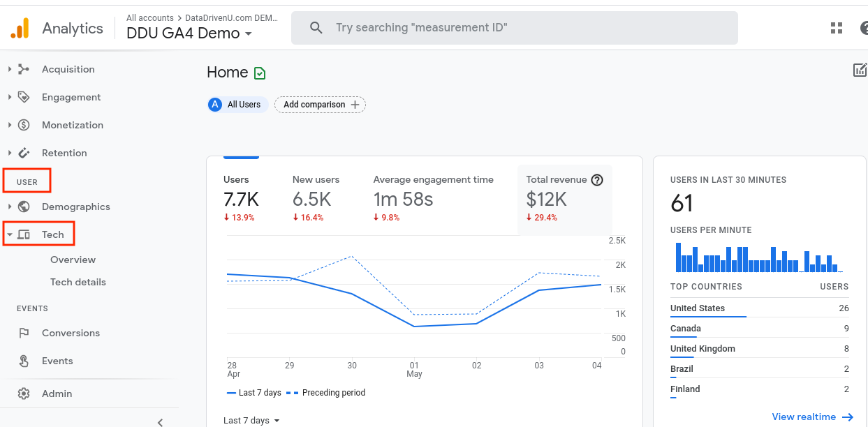
Task: Click the United Kingdom country row
Action: [759, 349]
